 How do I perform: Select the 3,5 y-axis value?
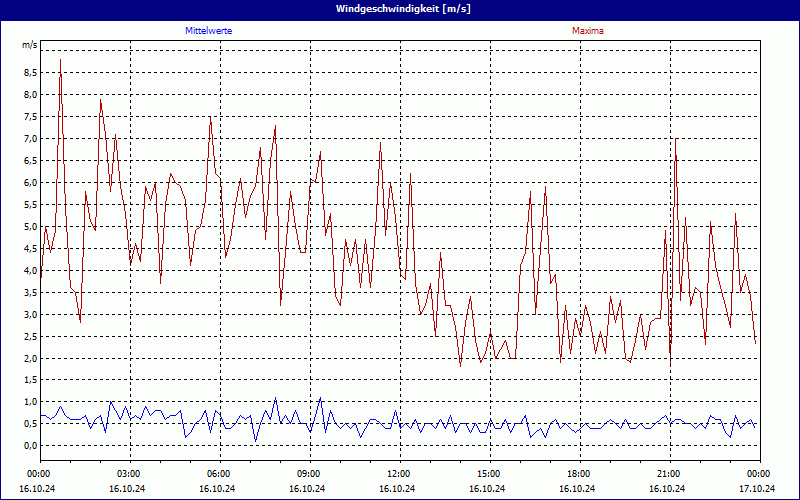30,292
